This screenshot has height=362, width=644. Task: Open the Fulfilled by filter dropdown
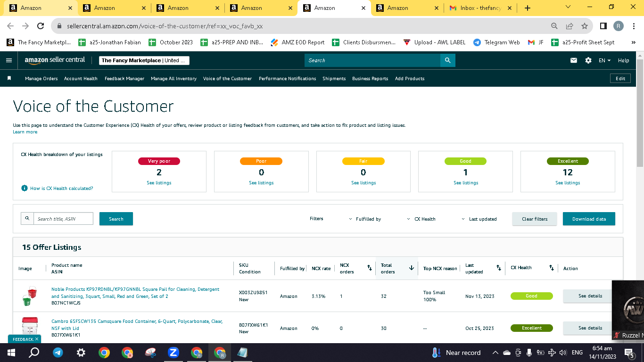click(x=365, y=219)
